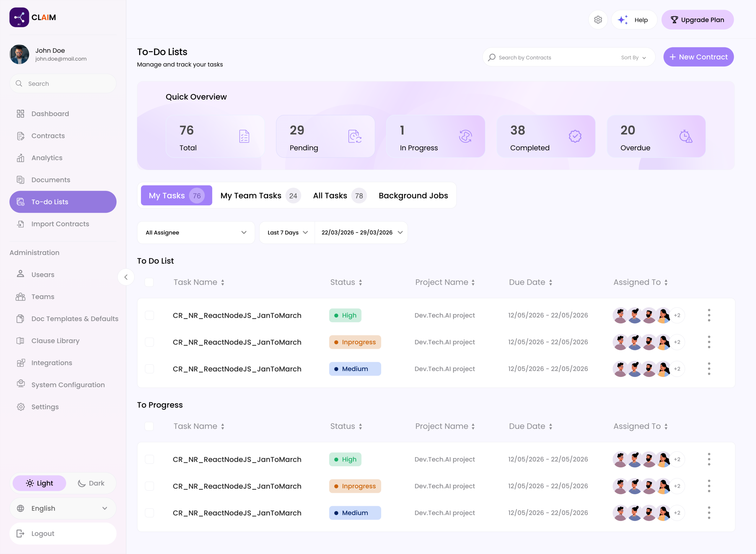Click the Total tasks checklist icon
756x554 pixels.
(244, 136)
